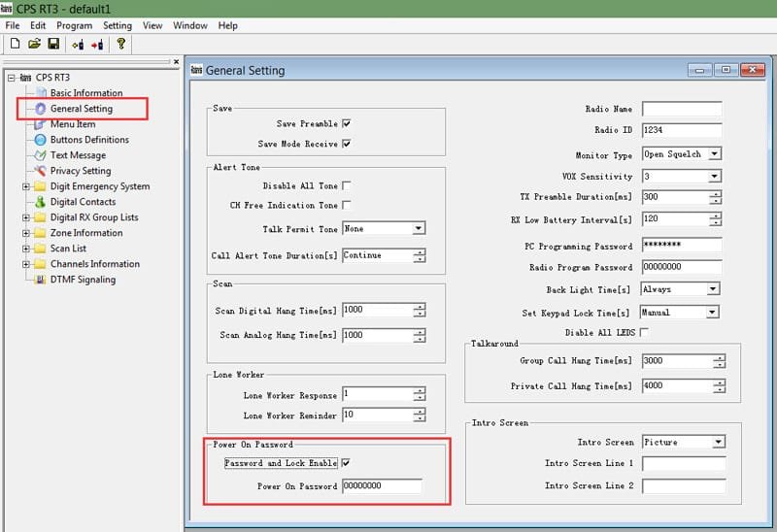The width and height of the screenshot is (777, 532).
Task: Click the Radio ID field showing 1234
Action: tap(682, 130)
